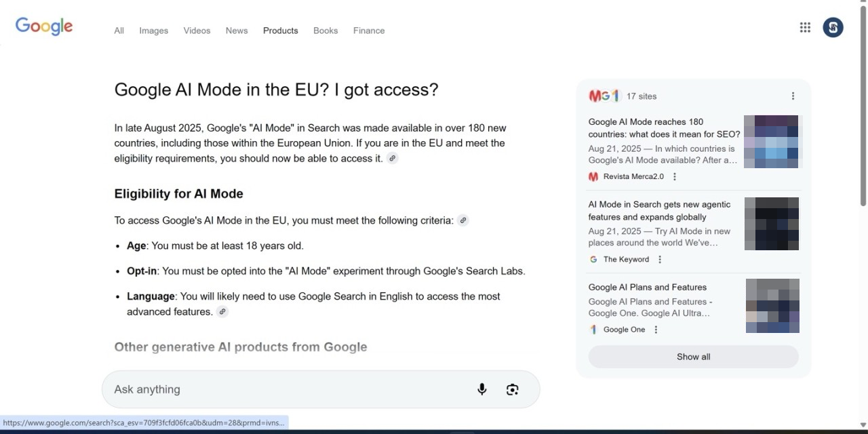The width and height of the screenshot is (868, 434).
Task: Open the citation link beside the eligibility criteria sentence
Action: pyautogui.click(x=463, y=220)
